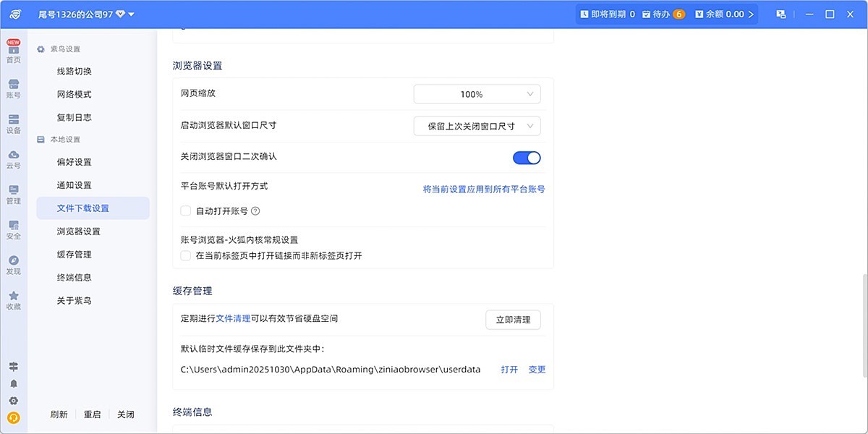Toggle 关闭浏览器窗口二次确认 off
Screen dimensions: 868x434
(527, 157)
